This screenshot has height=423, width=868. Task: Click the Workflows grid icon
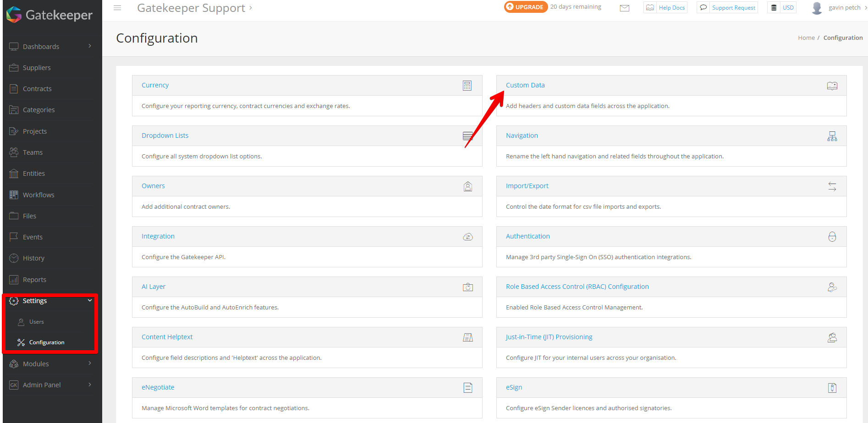[14, 195]
